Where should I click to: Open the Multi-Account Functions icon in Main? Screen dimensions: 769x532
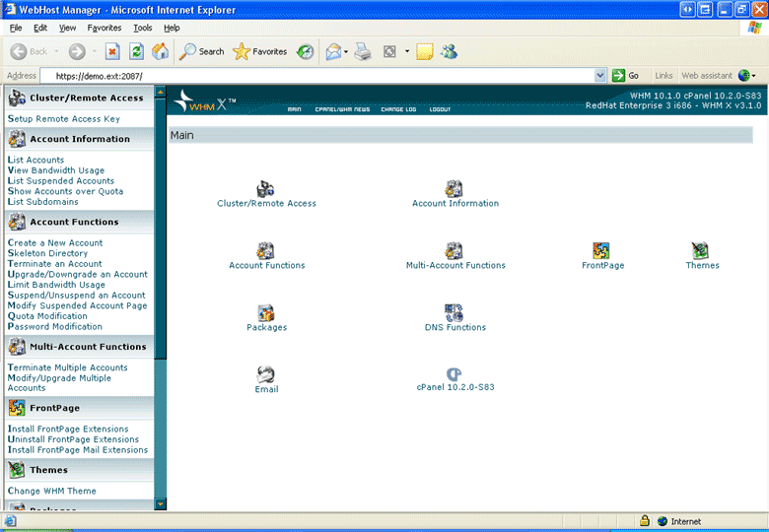point(454,251)
